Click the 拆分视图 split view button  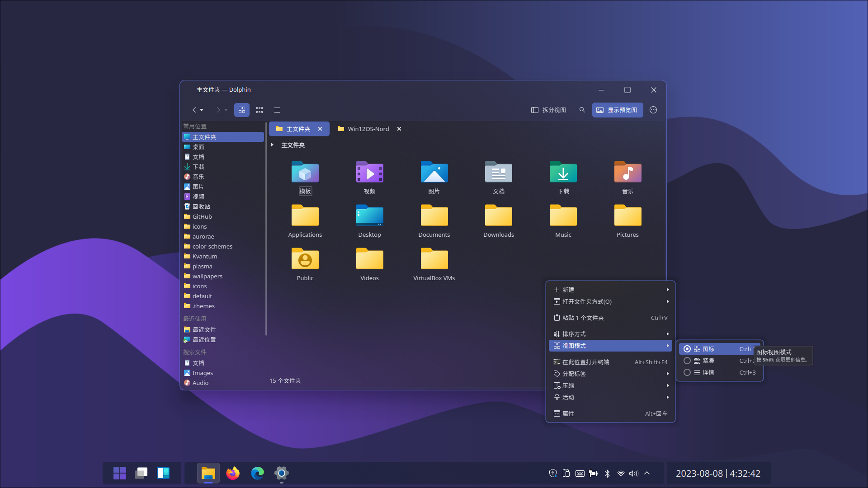[x=548, y=110]
